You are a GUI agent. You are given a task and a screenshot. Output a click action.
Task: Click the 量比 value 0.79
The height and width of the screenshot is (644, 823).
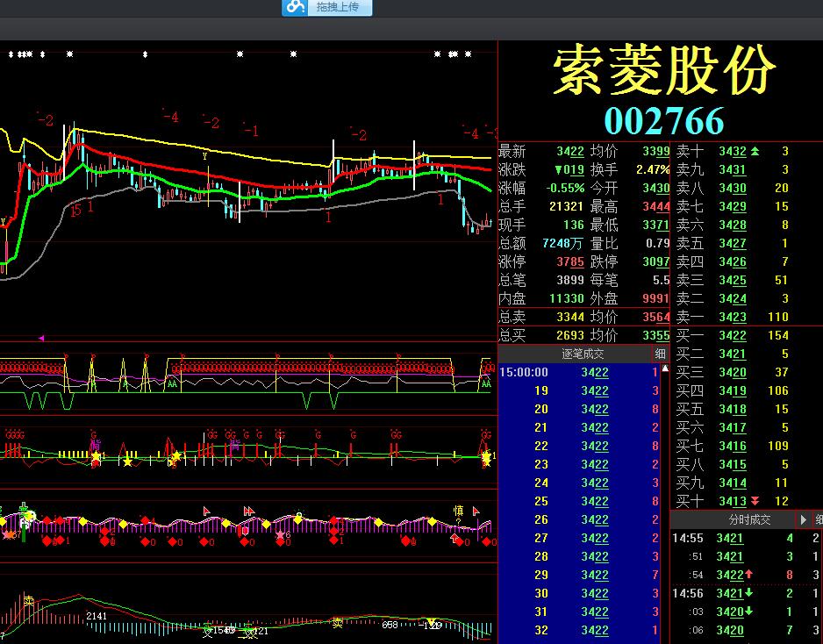click(x=658, y=244)
